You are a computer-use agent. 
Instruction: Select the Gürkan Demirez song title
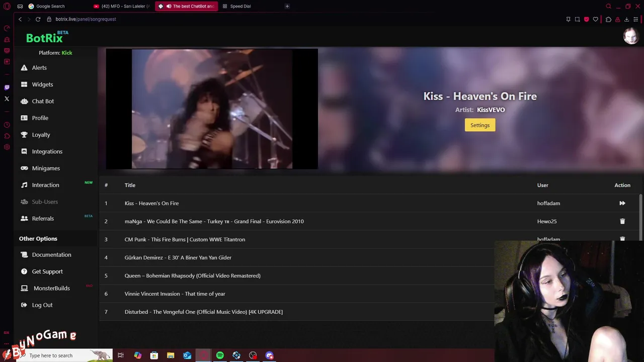(178, 257)
